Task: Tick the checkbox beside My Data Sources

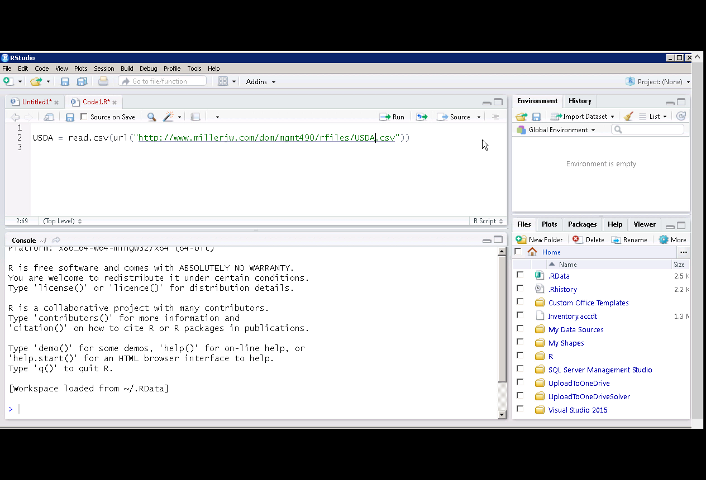Action: [520, 329]
